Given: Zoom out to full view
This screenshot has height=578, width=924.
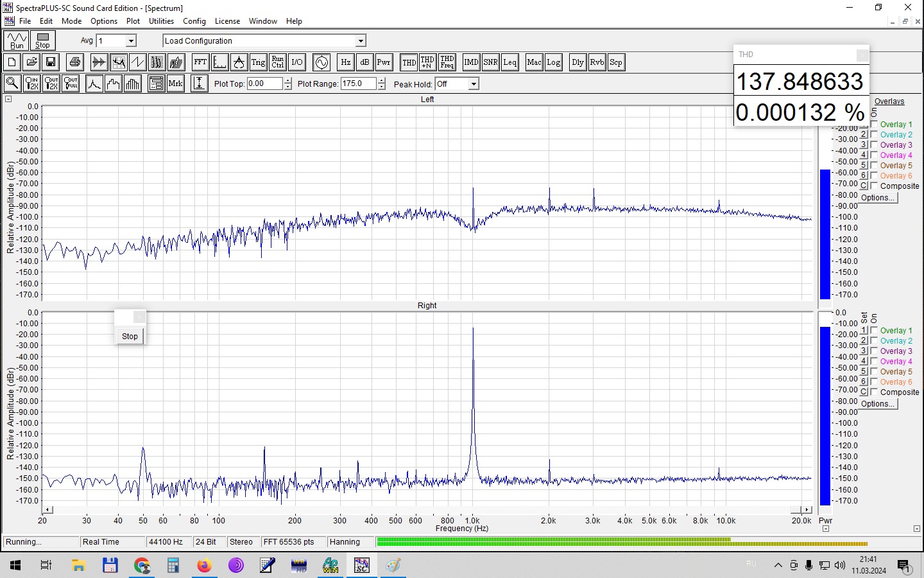Looking at the screenshot, I should (71, 83).
